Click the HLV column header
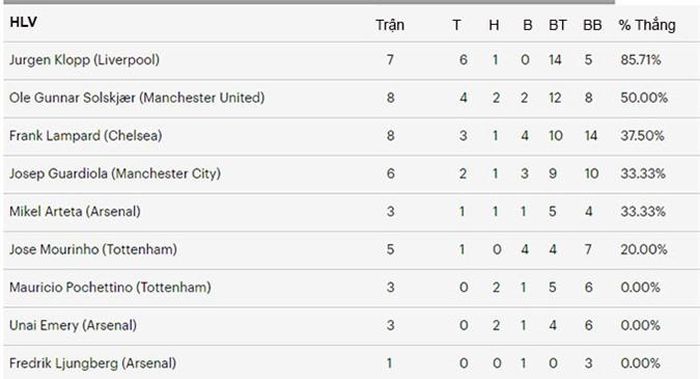Viewport: 700px width, 379px height. coord(23,22)
